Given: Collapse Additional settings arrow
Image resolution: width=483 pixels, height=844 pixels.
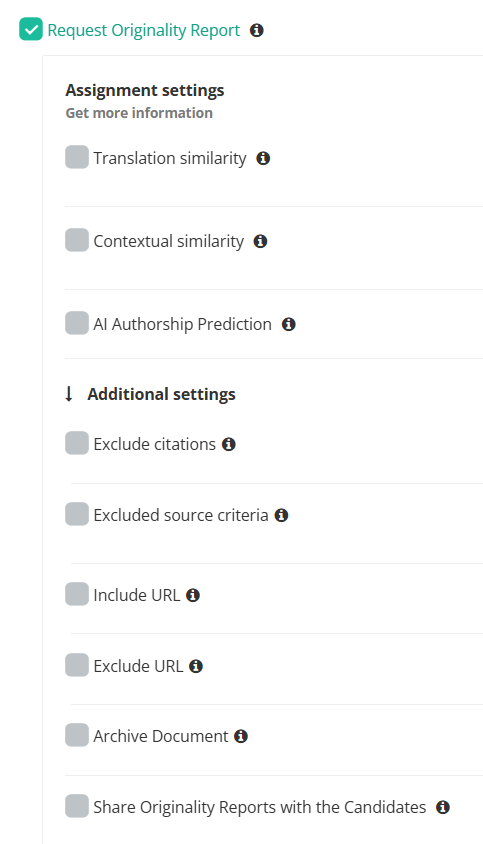Looking at the screenshot, I should [69, 394].
